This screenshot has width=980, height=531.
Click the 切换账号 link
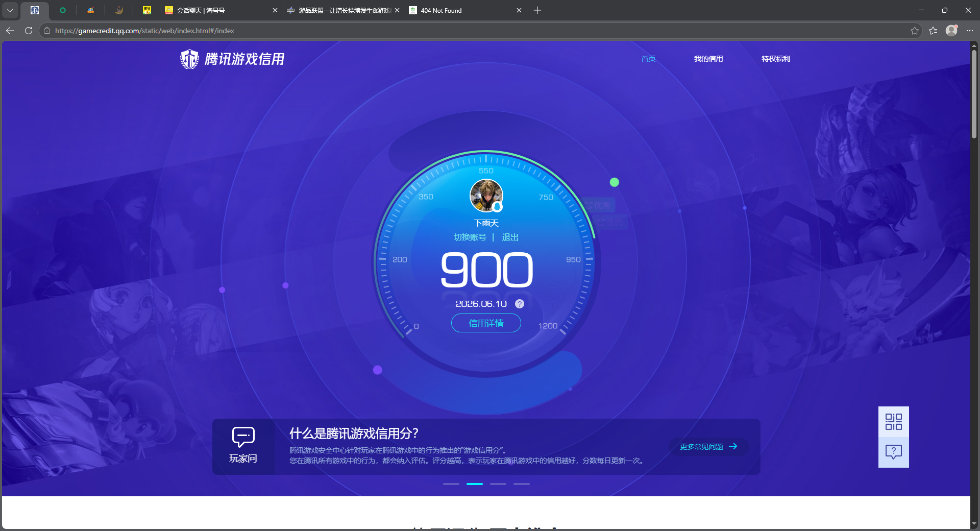click(x=470, y=237)
